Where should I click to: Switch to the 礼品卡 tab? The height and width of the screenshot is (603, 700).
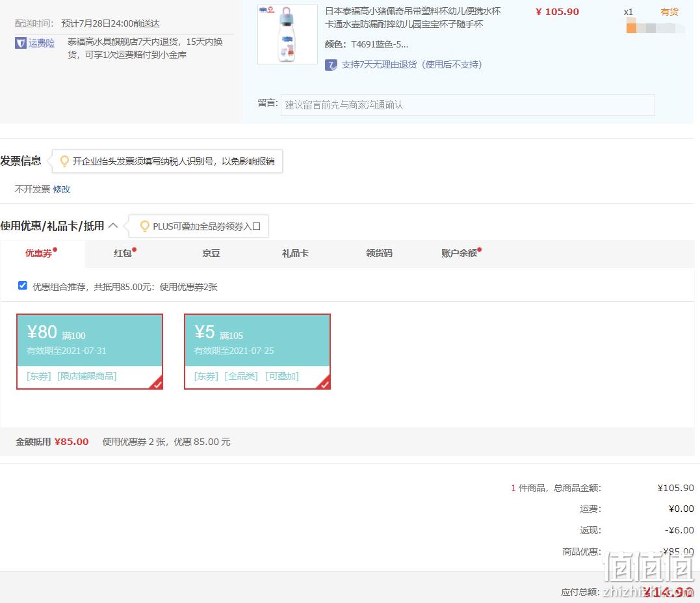click(295, 253)
